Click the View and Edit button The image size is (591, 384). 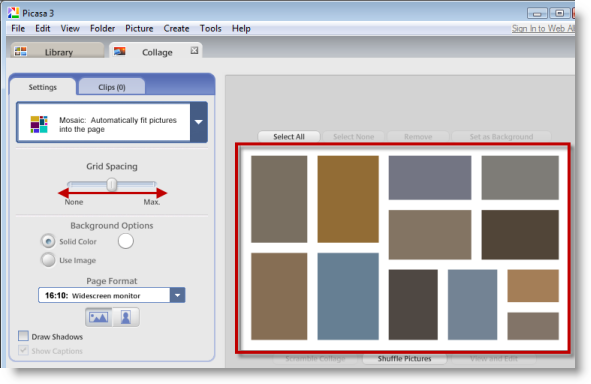(494, 359)
